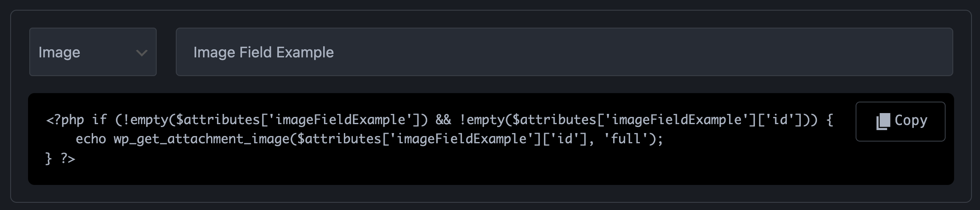Image resolution: width=980 pixels, height=210 pixels.
Task: Click the opening curly brace ending line one
Action: (830, 120)
